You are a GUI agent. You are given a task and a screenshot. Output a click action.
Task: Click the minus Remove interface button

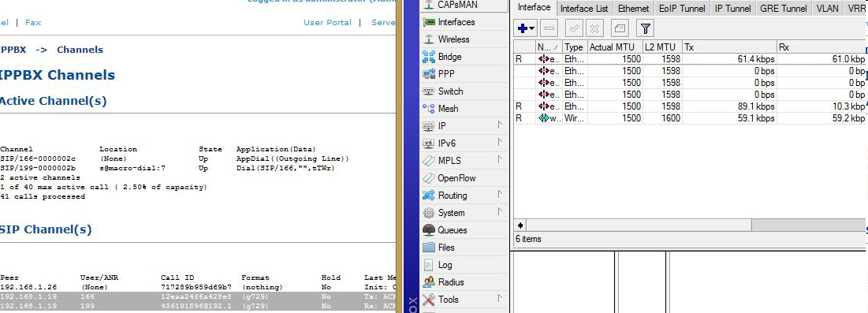click(549, 28)
